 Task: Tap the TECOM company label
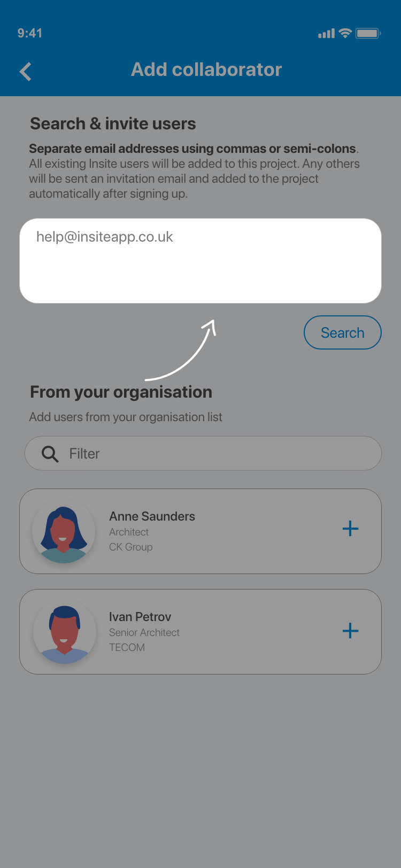(x=127, y=647)
